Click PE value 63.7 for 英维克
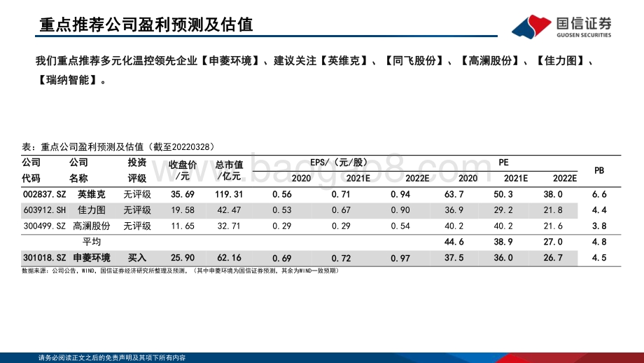This screenshot has height=363, width=644. 454,194
